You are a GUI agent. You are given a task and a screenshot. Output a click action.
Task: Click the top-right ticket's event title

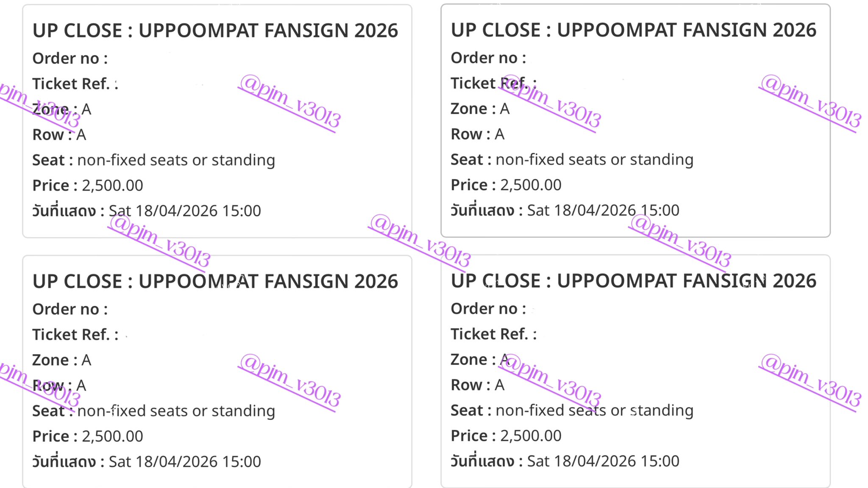click(x=633, y=30)
